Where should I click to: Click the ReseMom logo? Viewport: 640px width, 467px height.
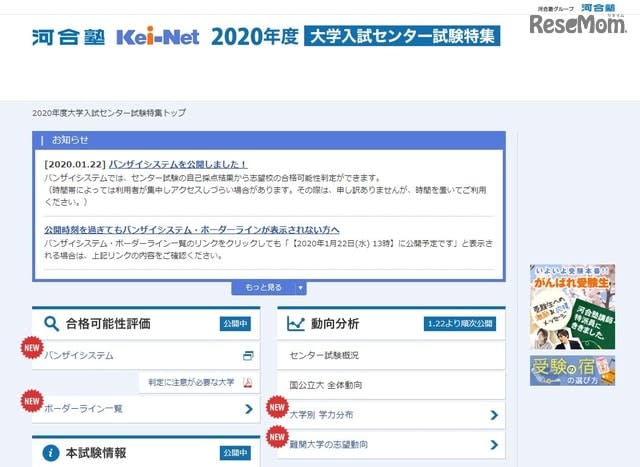click(578, 24)
